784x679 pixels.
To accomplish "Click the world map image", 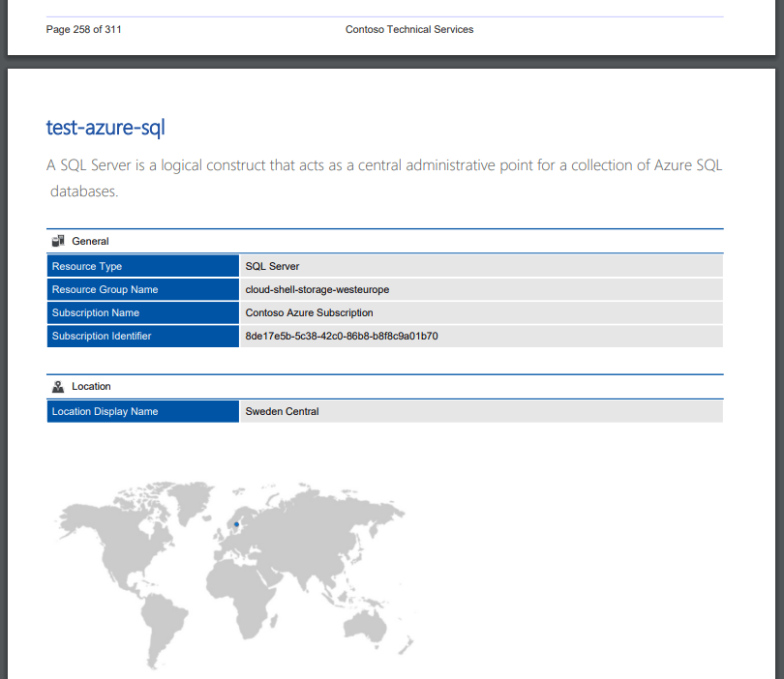I will (234, 576).
